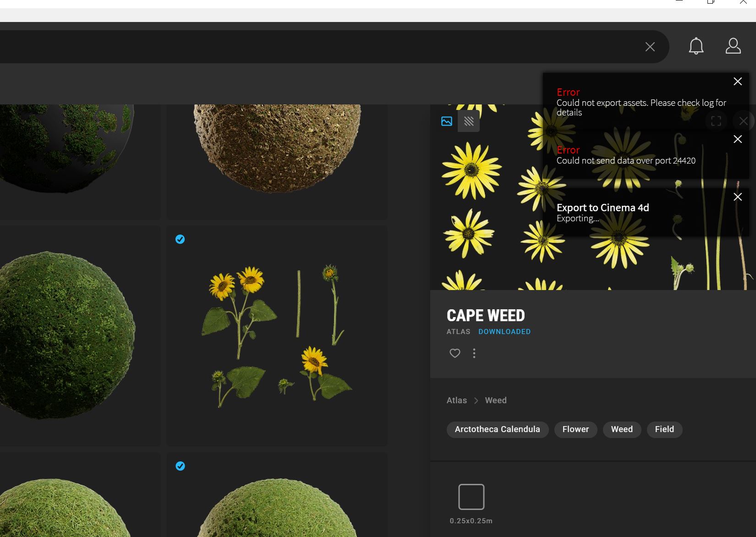The width and height of the screenshot is (756, 537).
Task: Switch to the striped texture preview icon
Action: [468, 121]
